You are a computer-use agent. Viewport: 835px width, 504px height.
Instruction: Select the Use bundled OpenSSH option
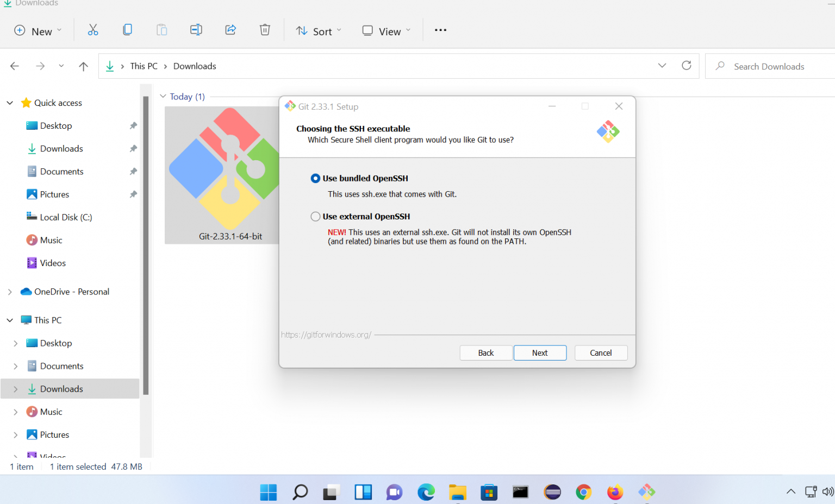tap(315, 178)
